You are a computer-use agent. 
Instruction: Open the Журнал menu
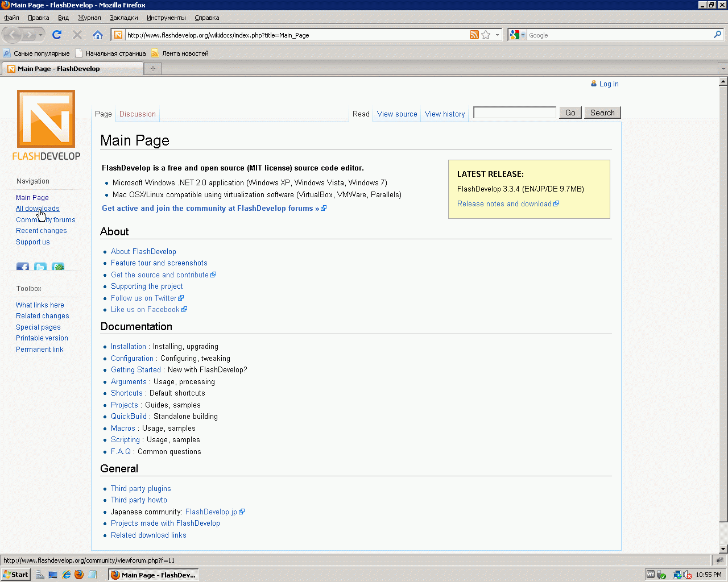(89, 18)
